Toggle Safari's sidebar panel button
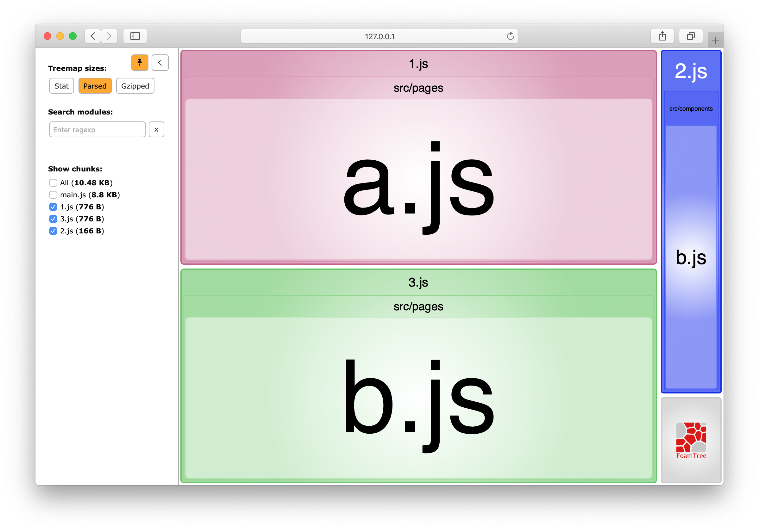 point(135,36)
